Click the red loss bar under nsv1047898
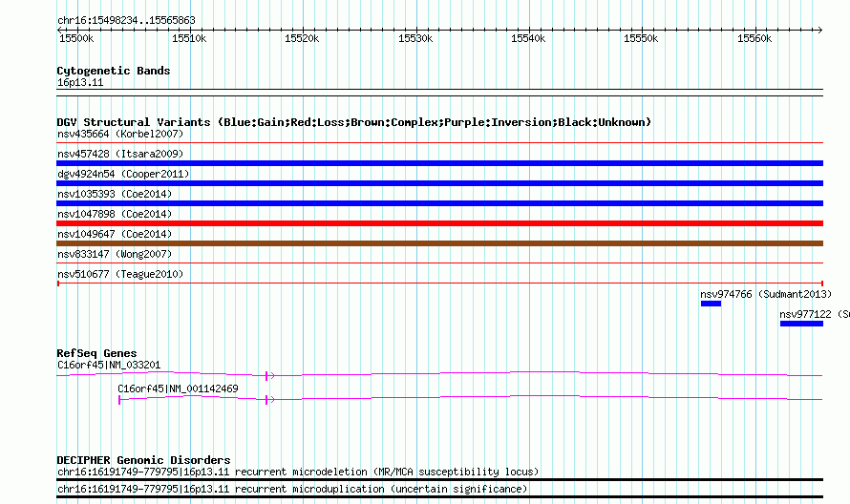Viewport: 850px width, 504px height. (x=439, y=223)
